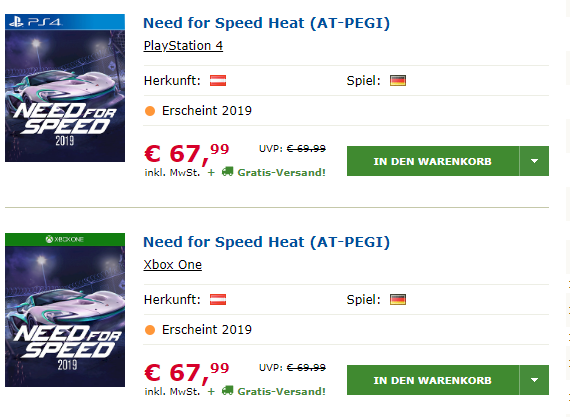Click German flag icon for Xbox One Spiel
The height and width of the screenshot is (419, 576).
[398, 299]
